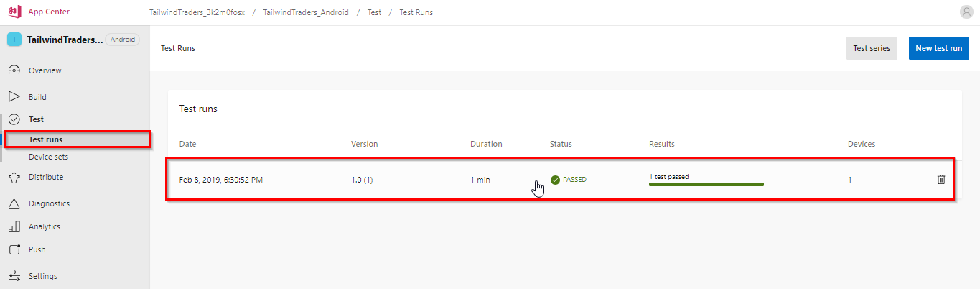Screen dimensions: 980x289
Task: Click the New test run button
Action: [x=939, y=48]
